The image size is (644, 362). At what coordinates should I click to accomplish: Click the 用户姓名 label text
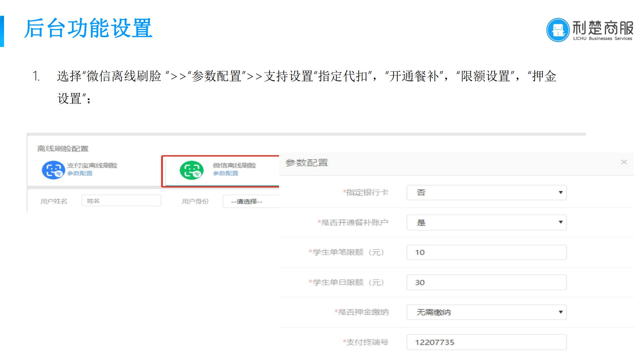(54, 201)
